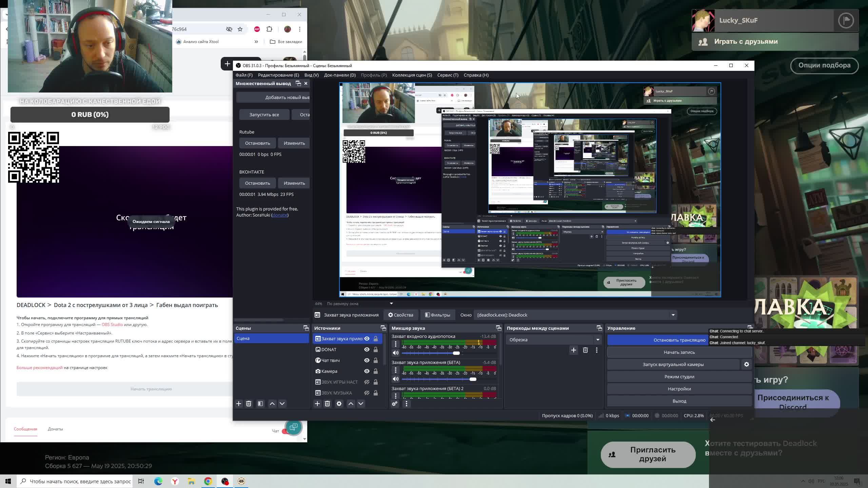This screenshot has width=868, height=488.
Task: Open Chrome three-dot menu
Action: [300, 29]
